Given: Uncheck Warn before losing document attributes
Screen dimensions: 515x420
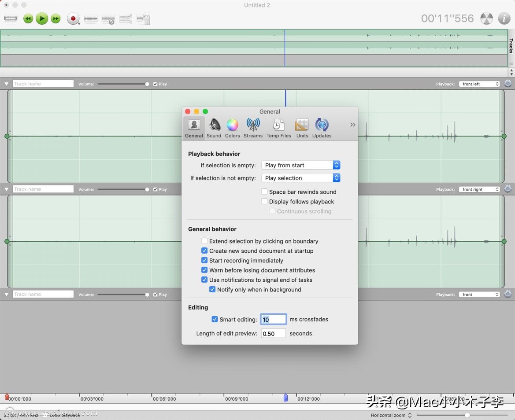Looking at the screenshot, I should tap(204, 270).
